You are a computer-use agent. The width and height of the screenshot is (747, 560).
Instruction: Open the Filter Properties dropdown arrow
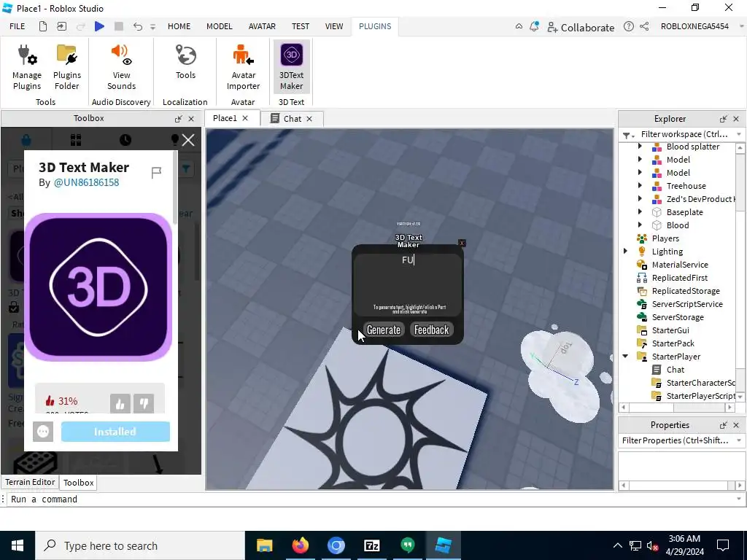coord(739,440)
